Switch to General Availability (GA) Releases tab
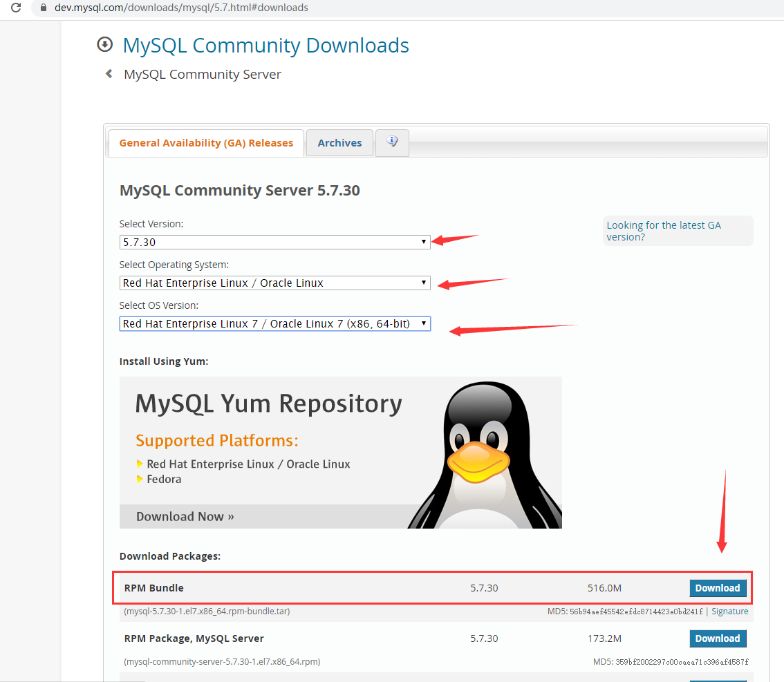Image resolution: width=784 pixels, height=682 pixels. coord(206,143)
